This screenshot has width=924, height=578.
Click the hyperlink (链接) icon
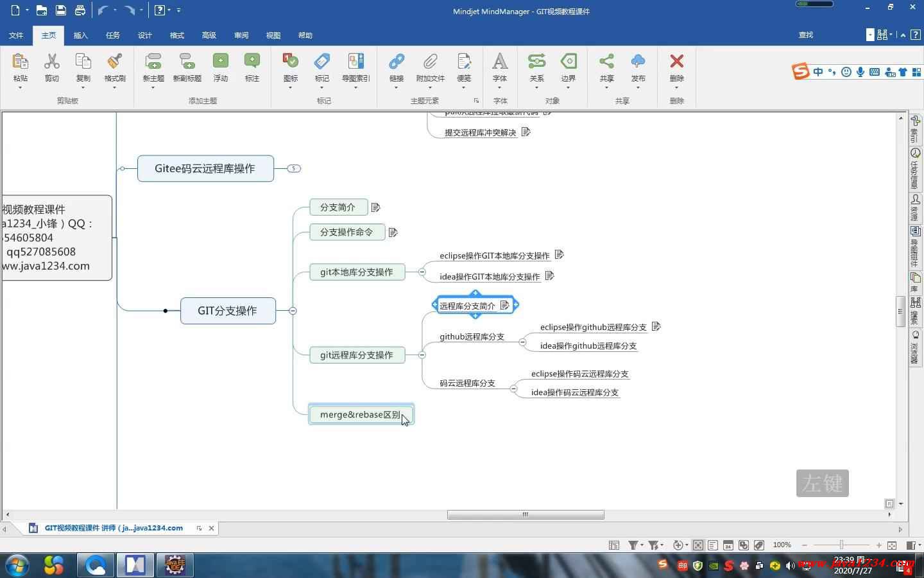click(x=397, y=62)
